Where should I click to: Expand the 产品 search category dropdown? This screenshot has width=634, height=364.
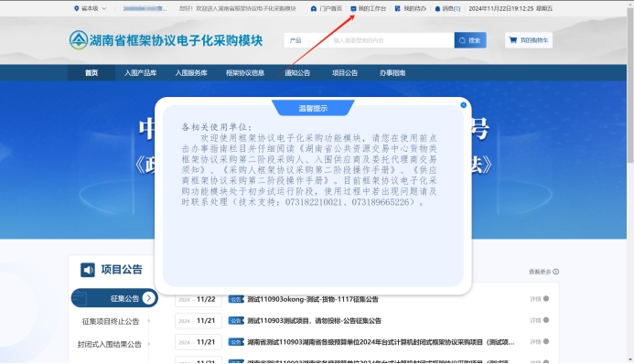click(306, 40)
